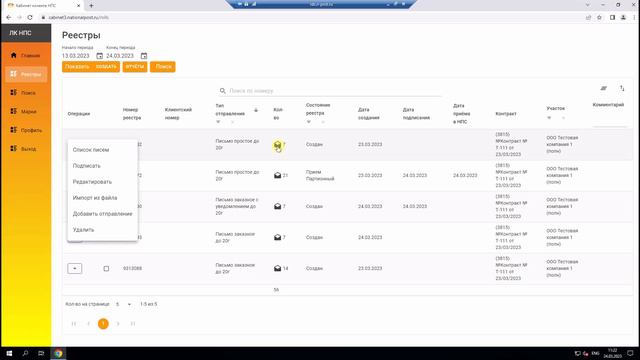Viewport: 640px width, 360px height.
Task: Click the Дата создания column header
Action: pos(369,113)
